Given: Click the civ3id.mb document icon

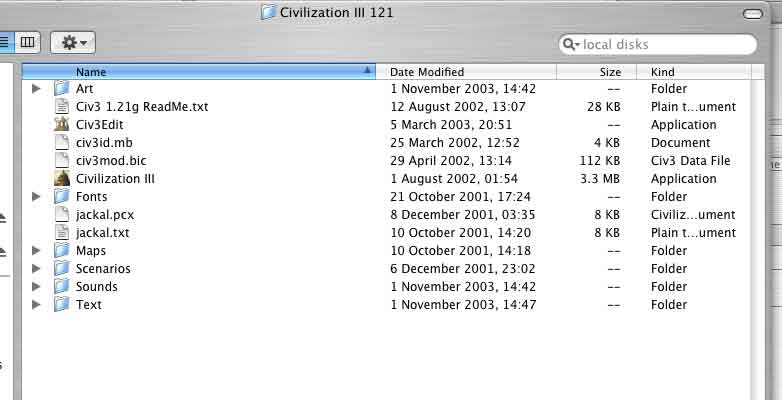Looking at the screenshot, I should [x=61, y=142].
